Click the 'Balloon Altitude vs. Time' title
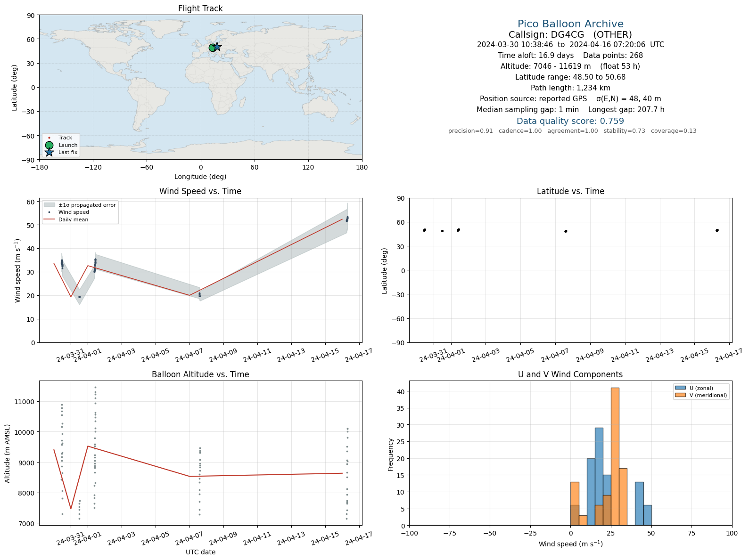 point(200,374)
